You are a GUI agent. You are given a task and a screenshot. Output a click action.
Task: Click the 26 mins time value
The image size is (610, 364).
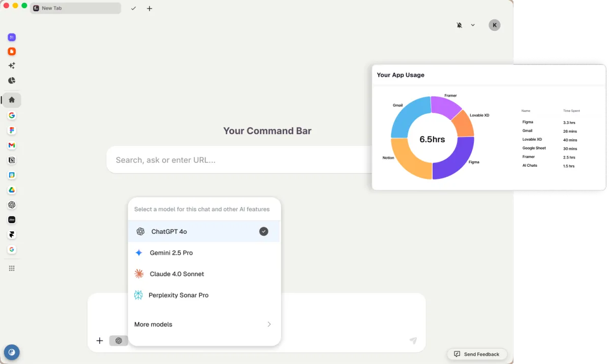tap(570, 131)
